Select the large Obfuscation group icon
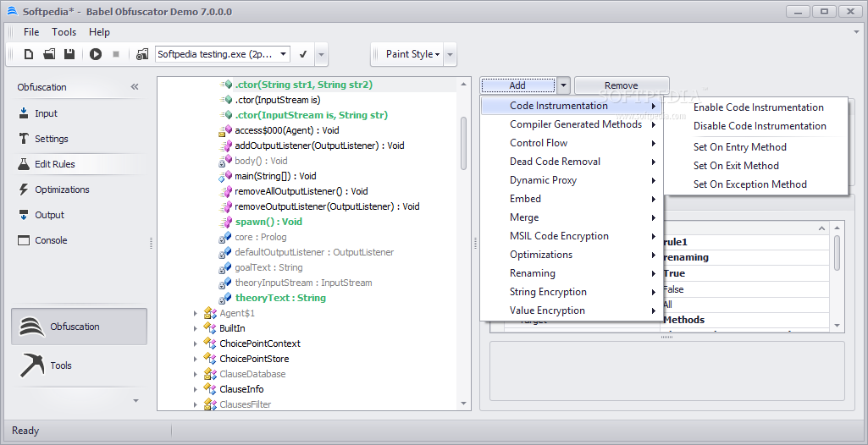Viewport: 868px width, 445px height. (31, 327)
